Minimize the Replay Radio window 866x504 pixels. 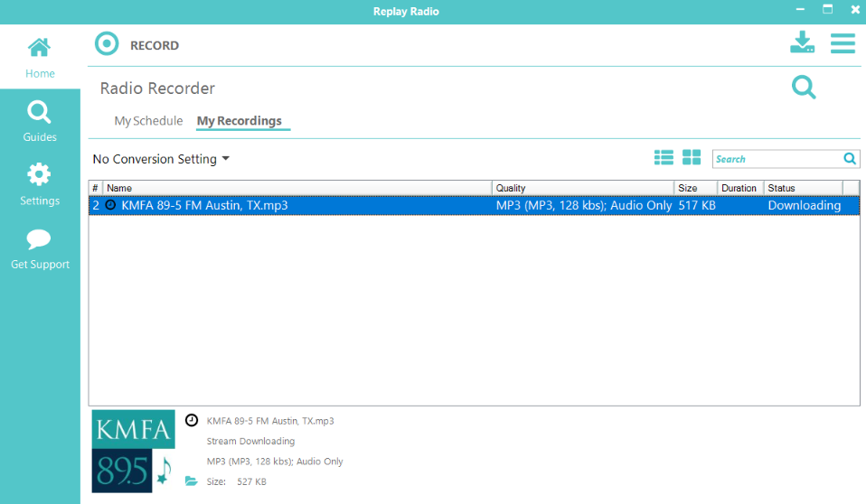[800, 9]
